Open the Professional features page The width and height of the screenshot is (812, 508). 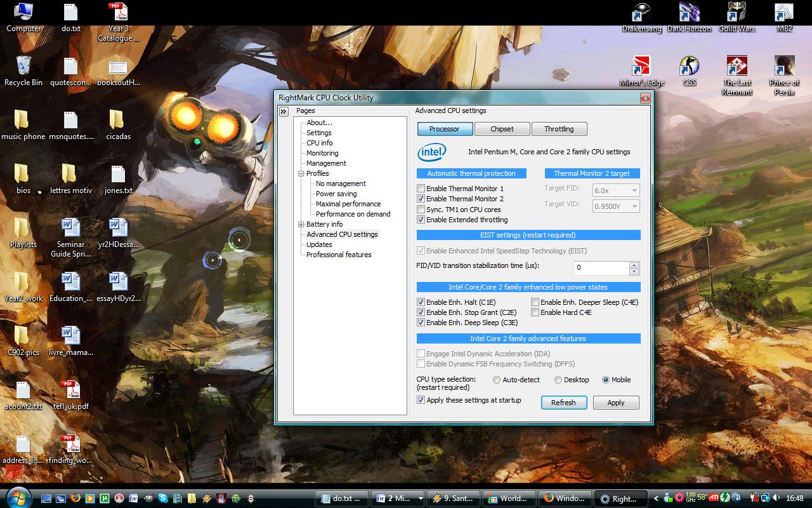click(x=339, y=255)
